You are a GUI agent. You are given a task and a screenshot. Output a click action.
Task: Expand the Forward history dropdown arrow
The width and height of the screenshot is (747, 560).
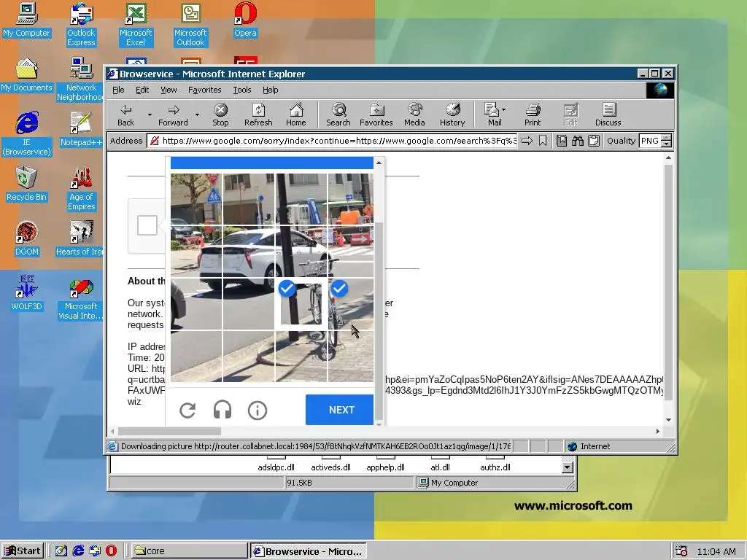(197, 114)
